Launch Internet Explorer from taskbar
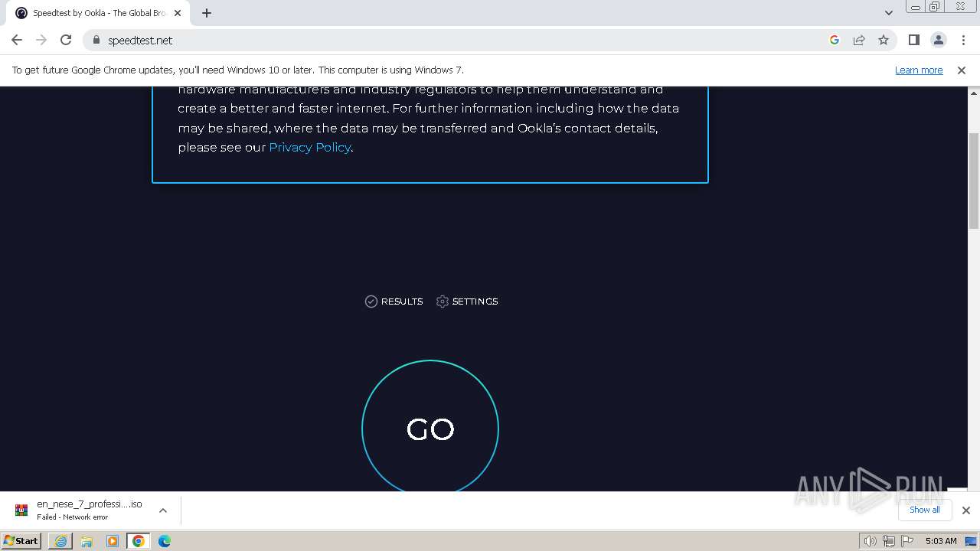The width and height of the screenshot is (980, 551). click(x=60, y=541)
